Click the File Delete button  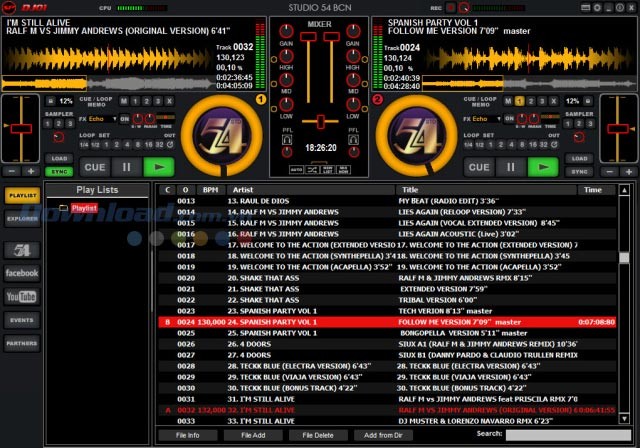point(318,435)
